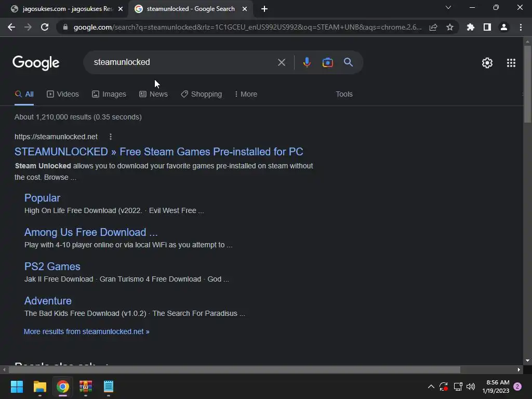Open taskbar clock showing 8:56 AM

[x=496, y=387]
